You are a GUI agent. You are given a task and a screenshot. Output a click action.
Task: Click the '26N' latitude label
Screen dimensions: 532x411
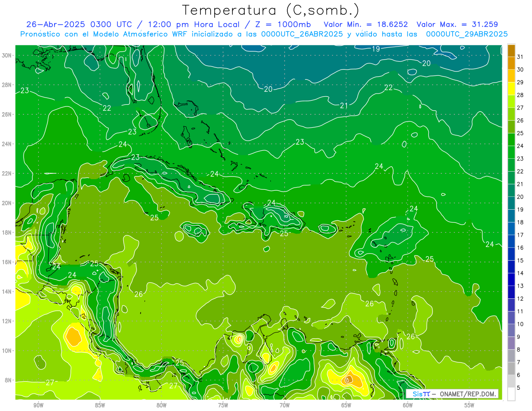pos(7,114)
